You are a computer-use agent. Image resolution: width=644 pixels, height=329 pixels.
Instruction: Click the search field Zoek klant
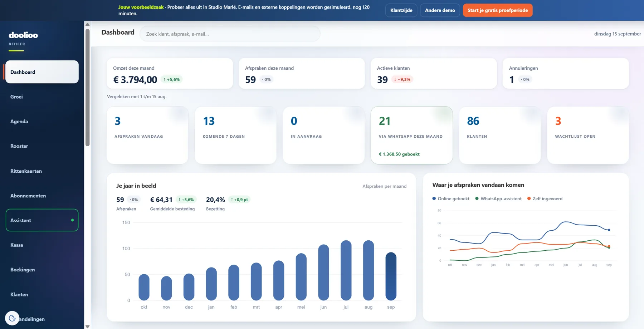(x=230, y=34)
